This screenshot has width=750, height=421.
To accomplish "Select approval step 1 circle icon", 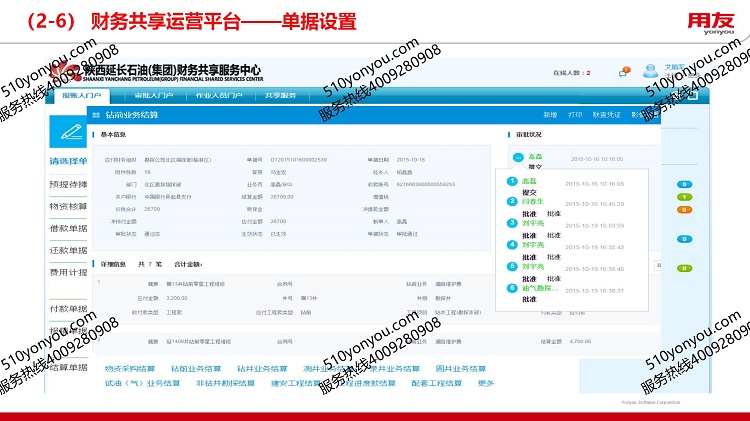I will tap(512, 181).
